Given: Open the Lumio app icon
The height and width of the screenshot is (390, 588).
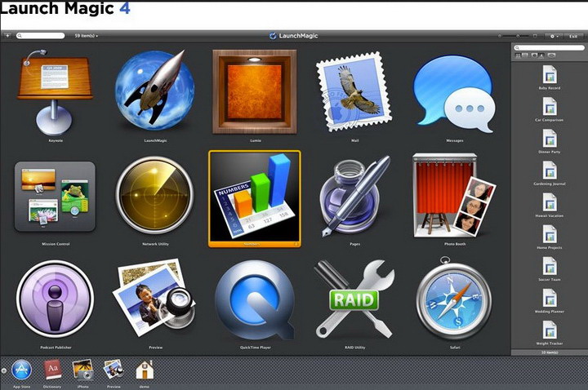Looking at the screenshot, I should click(255, 91).
